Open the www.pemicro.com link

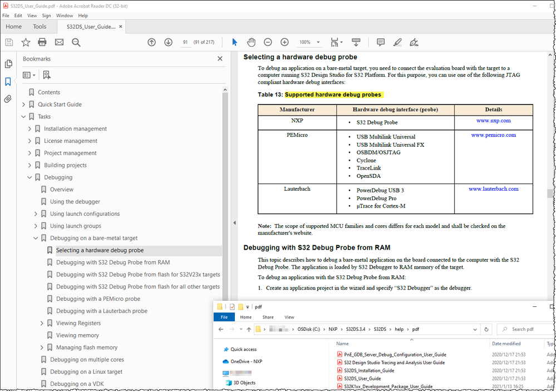point(493,135)
